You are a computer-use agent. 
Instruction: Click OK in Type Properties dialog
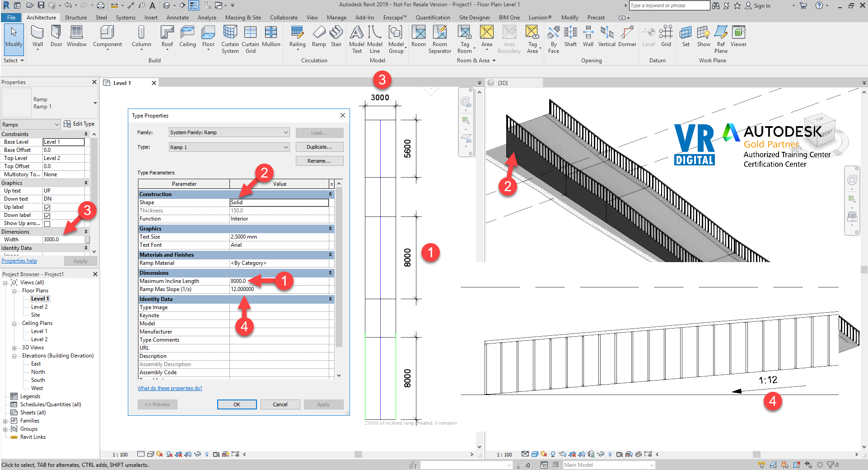(x=237, y=404)
